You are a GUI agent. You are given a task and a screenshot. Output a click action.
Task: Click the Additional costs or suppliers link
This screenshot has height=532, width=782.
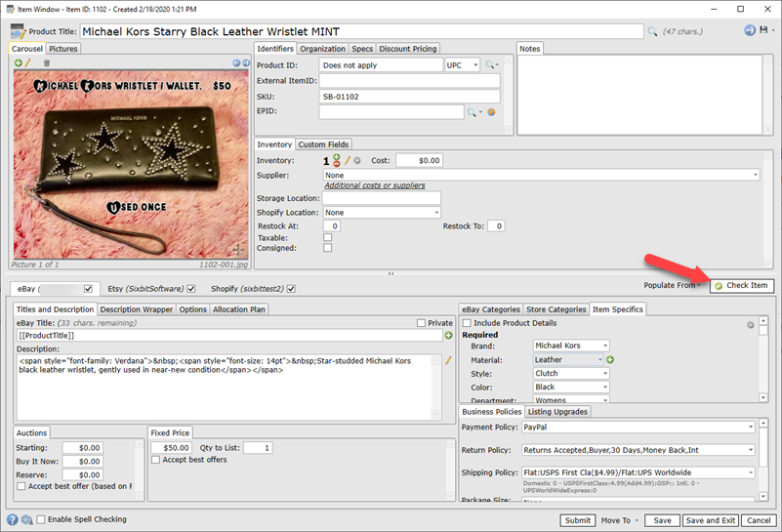click(375, 185)
